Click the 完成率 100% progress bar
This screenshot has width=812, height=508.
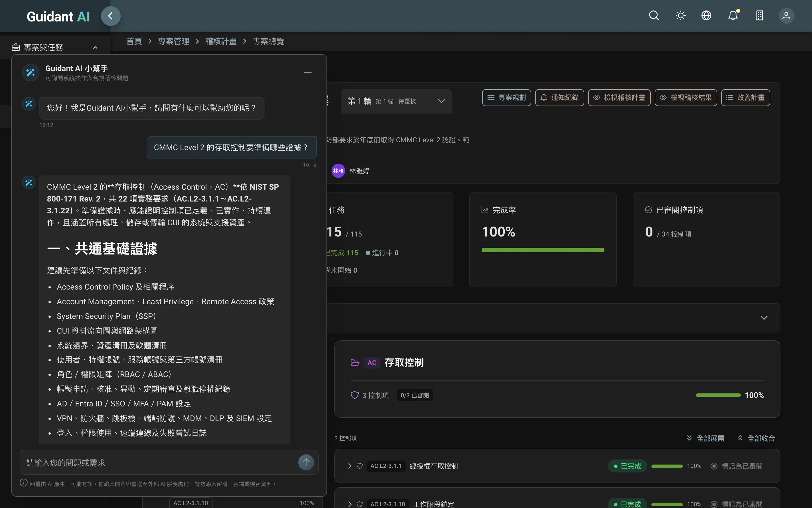[542, 250]
